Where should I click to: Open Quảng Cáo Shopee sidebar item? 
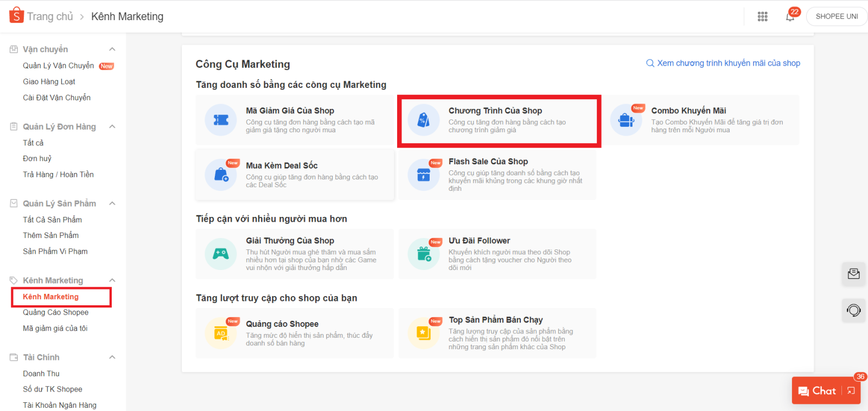coord(55,312)
